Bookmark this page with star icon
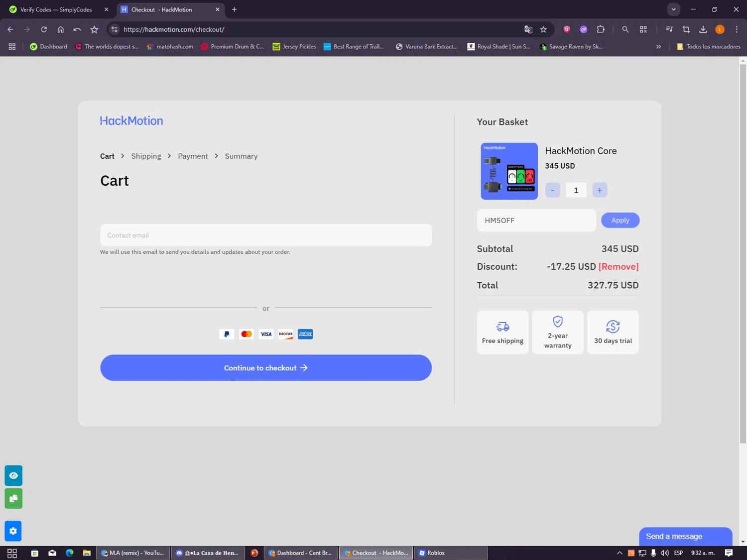747x560 pixels. coord(543,29)
